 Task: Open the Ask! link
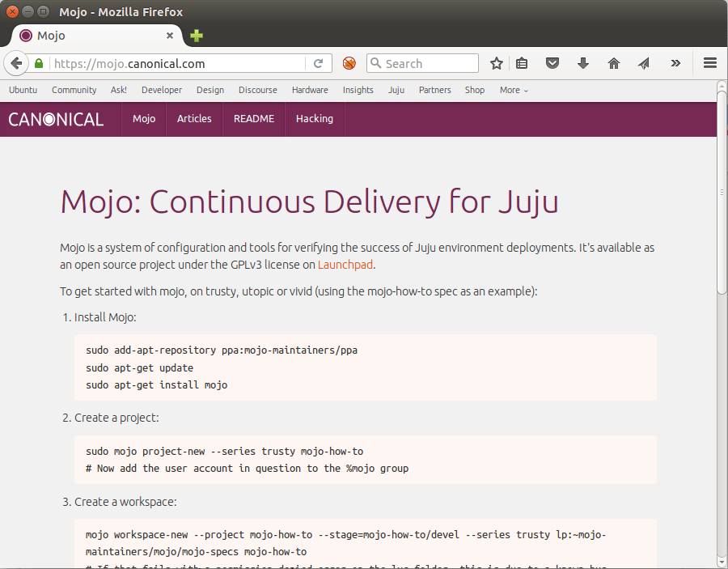[118, 90]
